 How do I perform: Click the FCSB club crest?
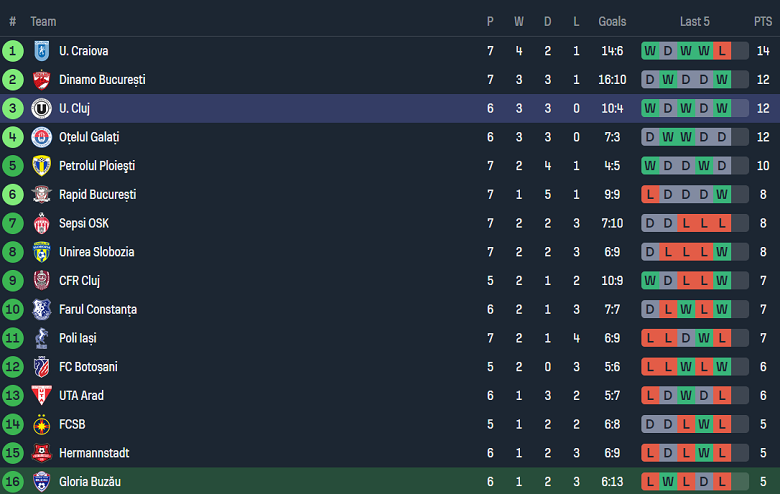(x=42, y=425)
